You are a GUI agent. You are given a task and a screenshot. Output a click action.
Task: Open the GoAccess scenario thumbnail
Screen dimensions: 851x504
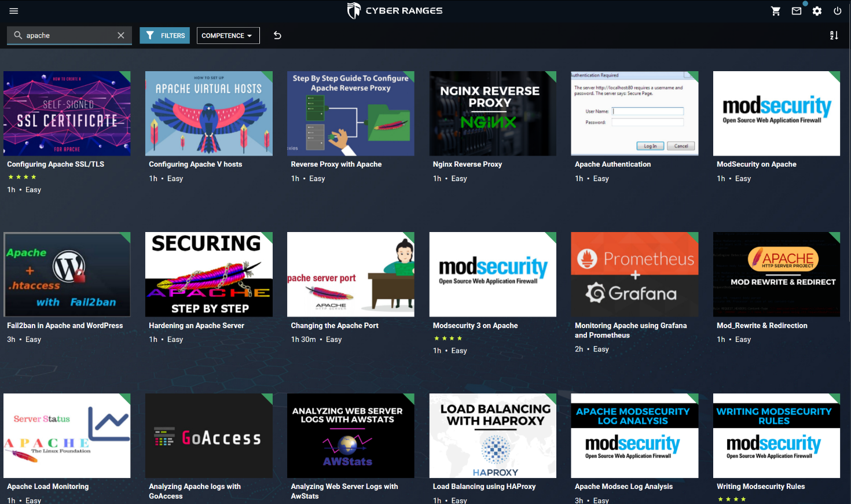click(x=208, y=436)
